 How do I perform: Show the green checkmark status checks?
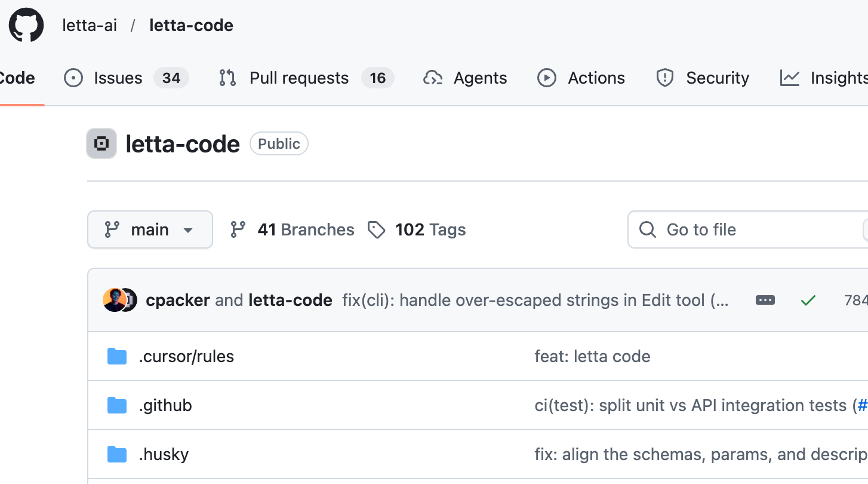(808, 301)
